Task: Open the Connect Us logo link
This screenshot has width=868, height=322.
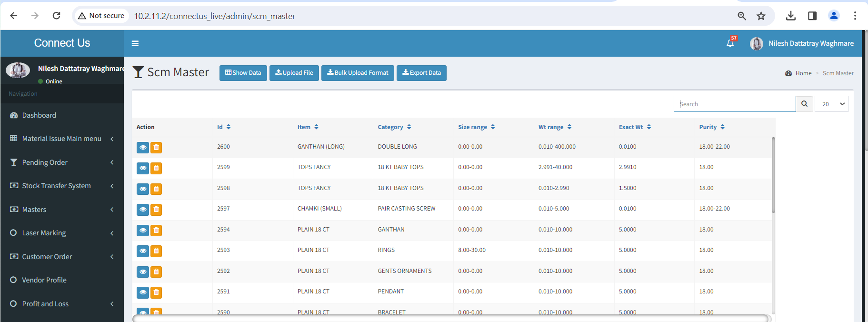Action: click(62, 43)
